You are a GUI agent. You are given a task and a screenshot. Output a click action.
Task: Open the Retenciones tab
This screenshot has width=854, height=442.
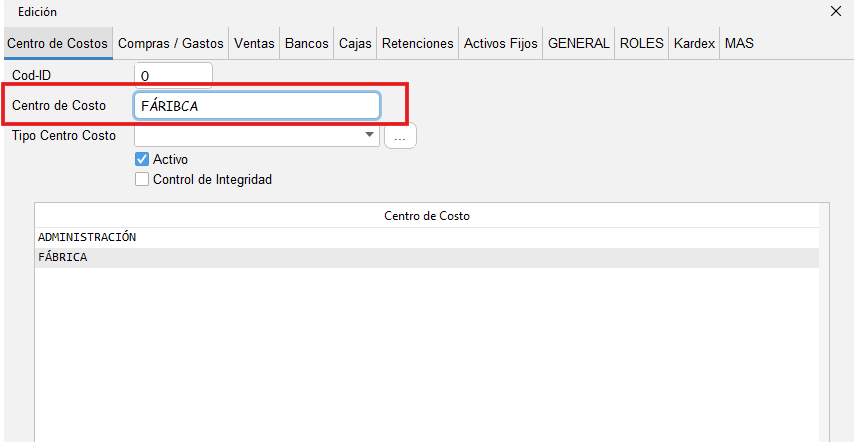[x=418, y=44]
